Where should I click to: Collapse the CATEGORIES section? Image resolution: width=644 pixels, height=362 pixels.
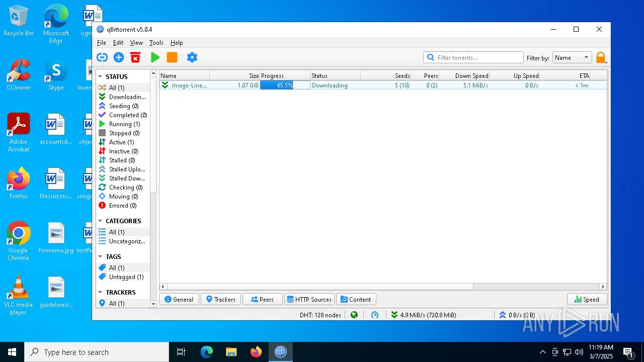tap(100, 221)
